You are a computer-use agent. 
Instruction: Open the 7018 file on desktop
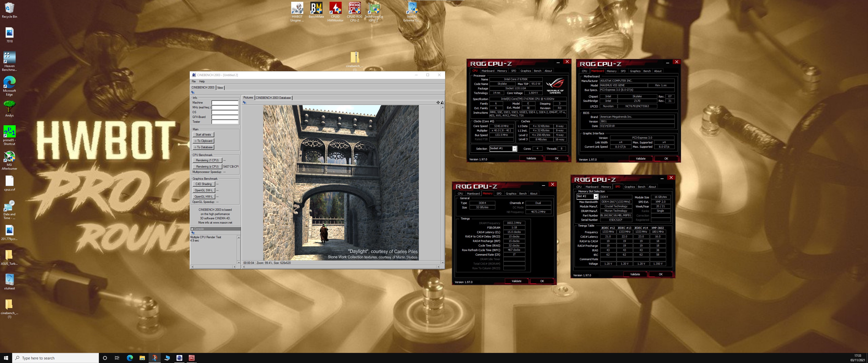pyautogui.click(x=9, y=35)
